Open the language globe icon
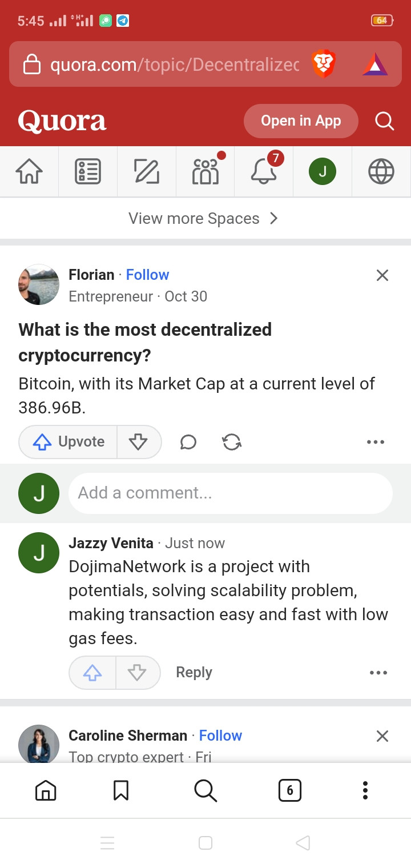 tap(381, 171)
